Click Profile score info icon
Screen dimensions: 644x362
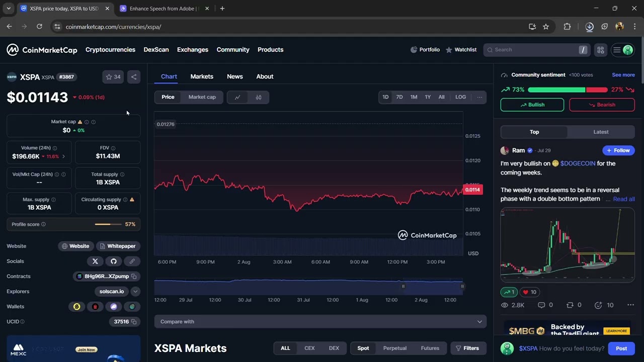click(43, 224)
